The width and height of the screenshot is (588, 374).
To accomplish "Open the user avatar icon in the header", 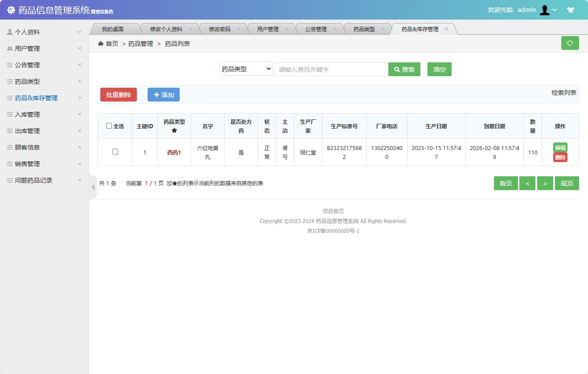I will (x=545, y=10).
